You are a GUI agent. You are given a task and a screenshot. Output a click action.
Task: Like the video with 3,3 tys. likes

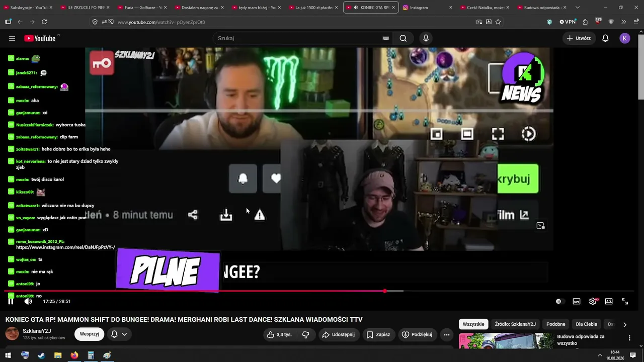click(280, 335)
